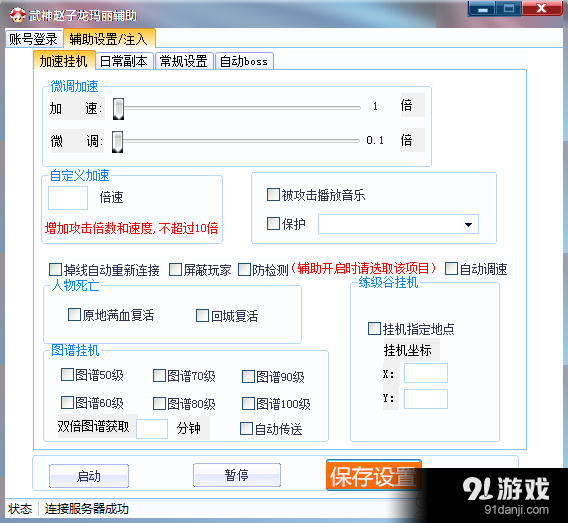Click the app icon in title bar
This screenshot has width=568, height=523.
pyautogui.click(x=17, y=15)
